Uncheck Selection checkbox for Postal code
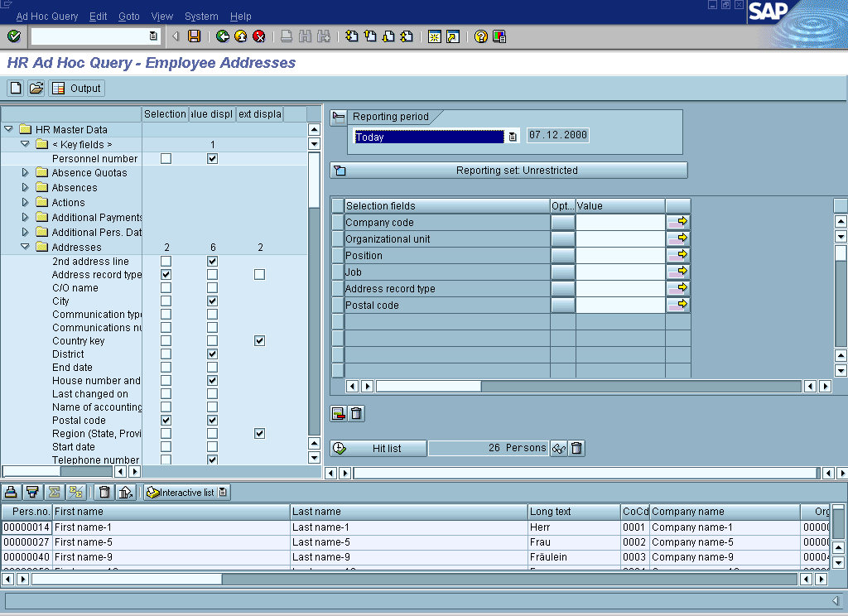Screen dimensions: 848x616 point(166,421)
